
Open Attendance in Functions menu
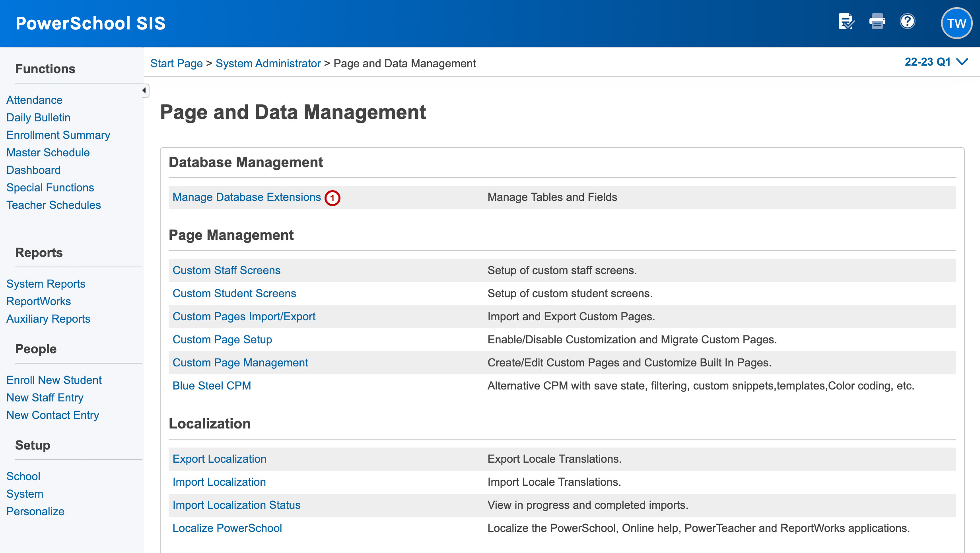pos(34,100)
